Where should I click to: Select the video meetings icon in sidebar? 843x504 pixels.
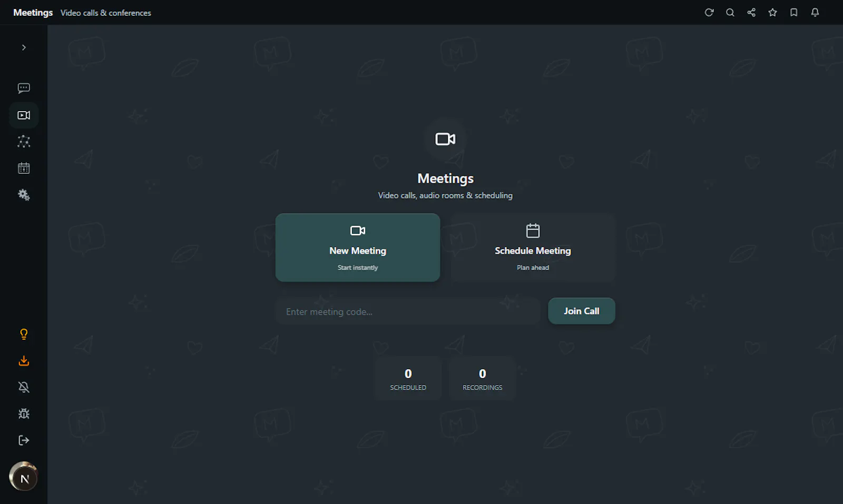click(x=24, y=115)
